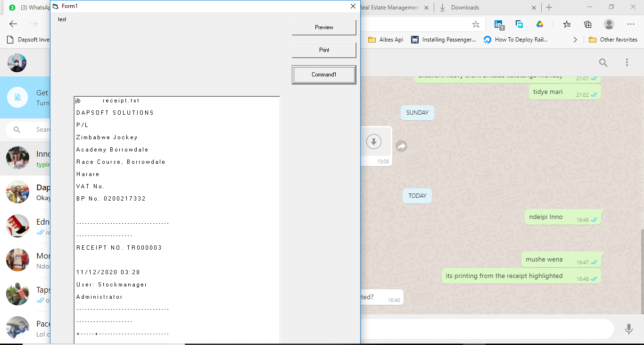Click the 'ndeipi Inno' message

(563, 217)
